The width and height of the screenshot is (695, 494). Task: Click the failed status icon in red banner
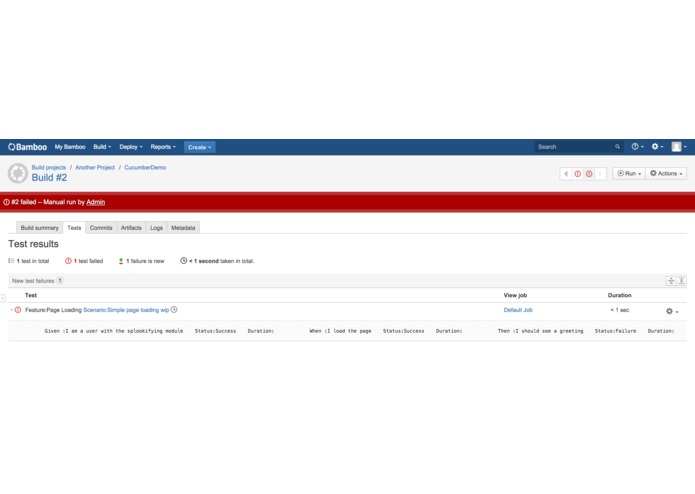pyautogui.click(x=6, y=202)
